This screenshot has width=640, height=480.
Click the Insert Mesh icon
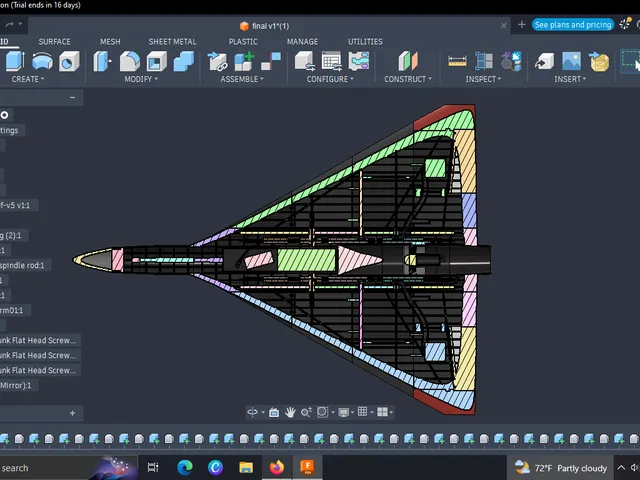point(599,62)
